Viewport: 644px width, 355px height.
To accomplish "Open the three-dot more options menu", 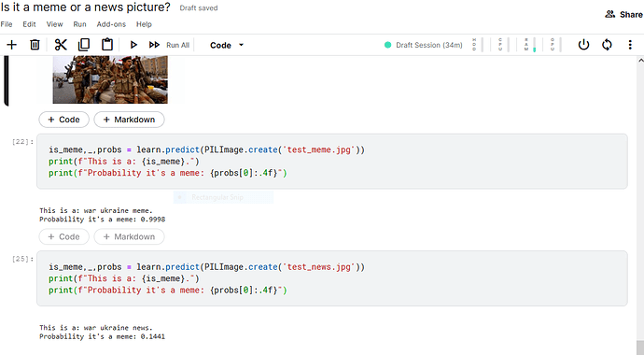I will tap(630, 45).
